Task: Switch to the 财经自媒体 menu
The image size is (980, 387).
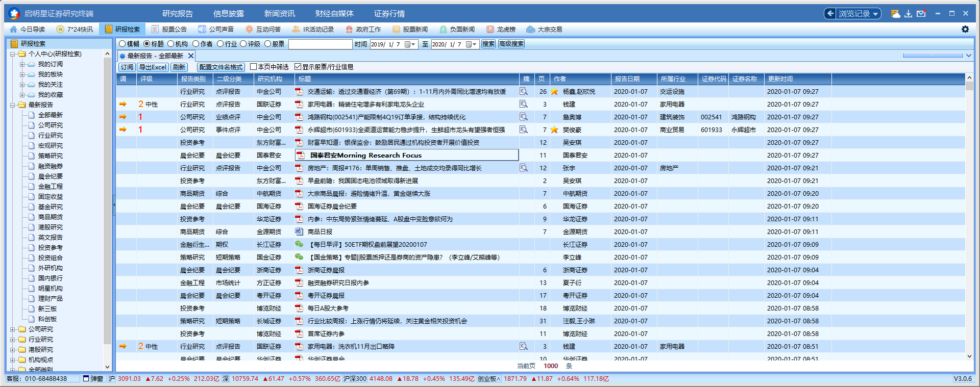Action: pyautogui.click(x=335, y=14)
